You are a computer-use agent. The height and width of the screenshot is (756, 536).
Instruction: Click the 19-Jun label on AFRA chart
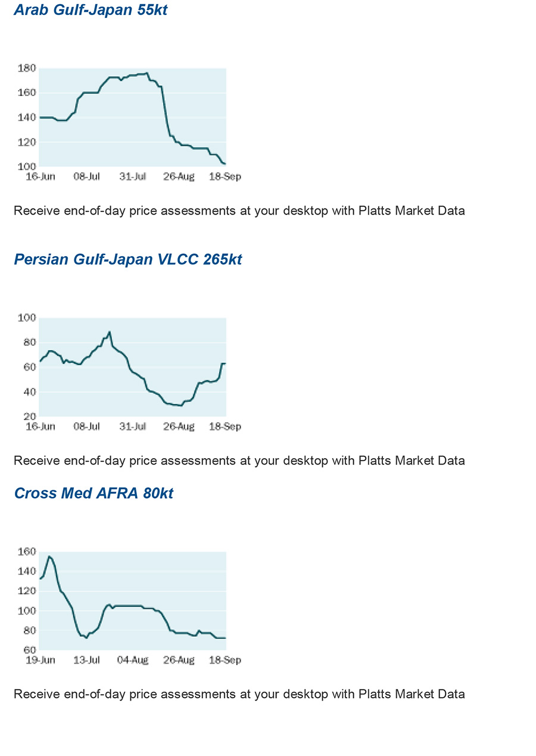tap(40, 660)
